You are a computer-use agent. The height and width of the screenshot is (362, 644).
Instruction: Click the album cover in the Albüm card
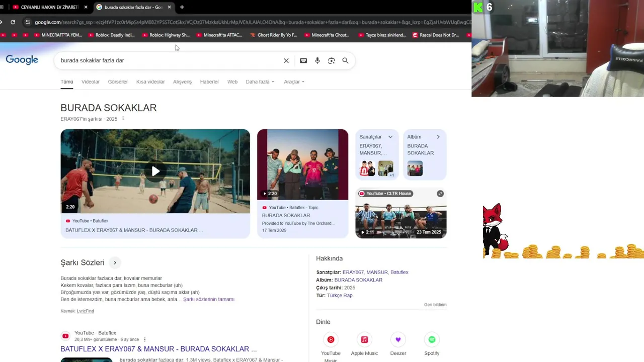click(x=415, y=168)
